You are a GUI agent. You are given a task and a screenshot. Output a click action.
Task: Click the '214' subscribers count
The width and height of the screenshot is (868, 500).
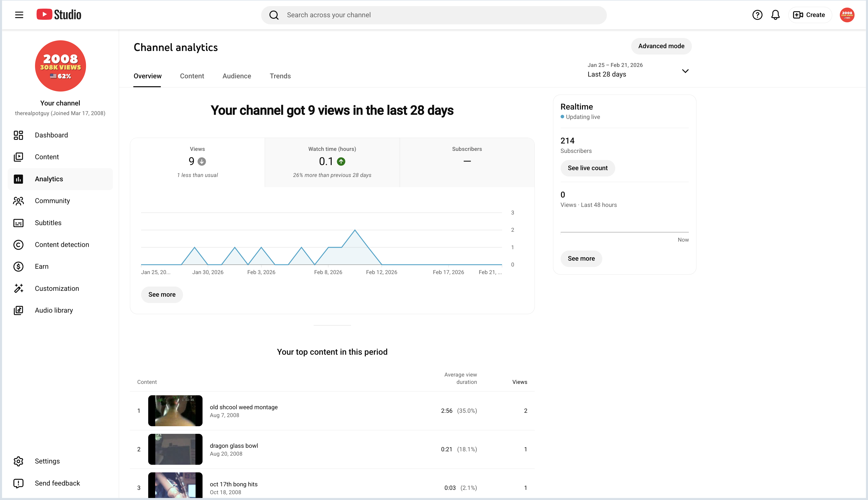[x=567, y=141]
